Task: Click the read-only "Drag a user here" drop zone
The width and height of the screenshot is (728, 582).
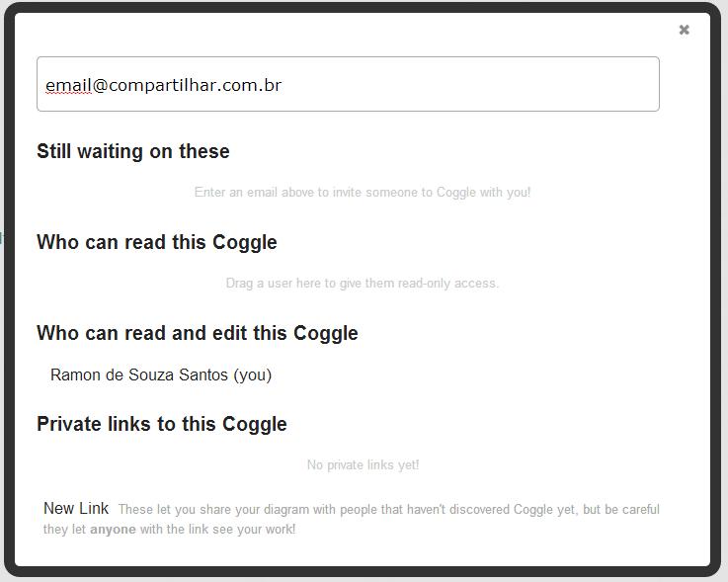Action: point(363,283)
